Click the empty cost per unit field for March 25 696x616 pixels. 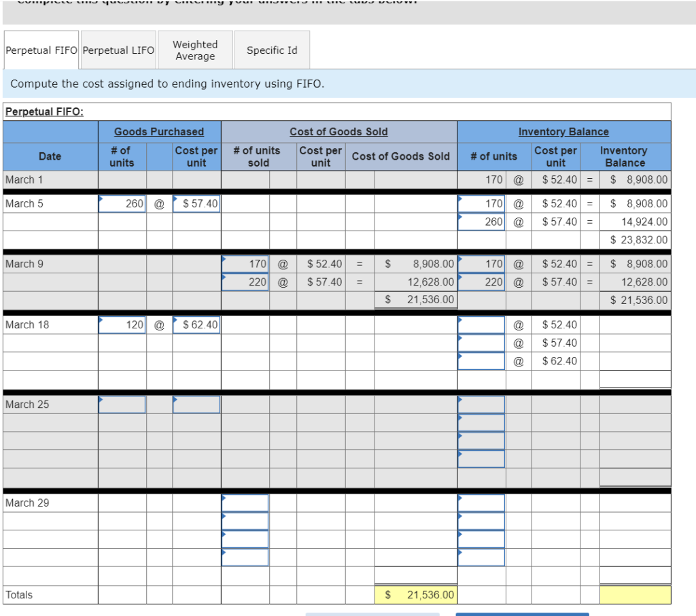pos(196,404)
